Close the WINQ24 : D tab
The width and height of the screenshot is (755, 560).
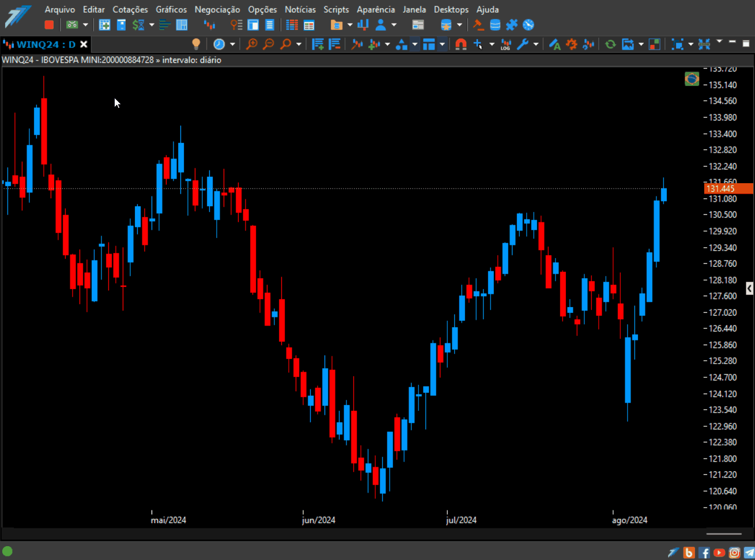point(84,44)
